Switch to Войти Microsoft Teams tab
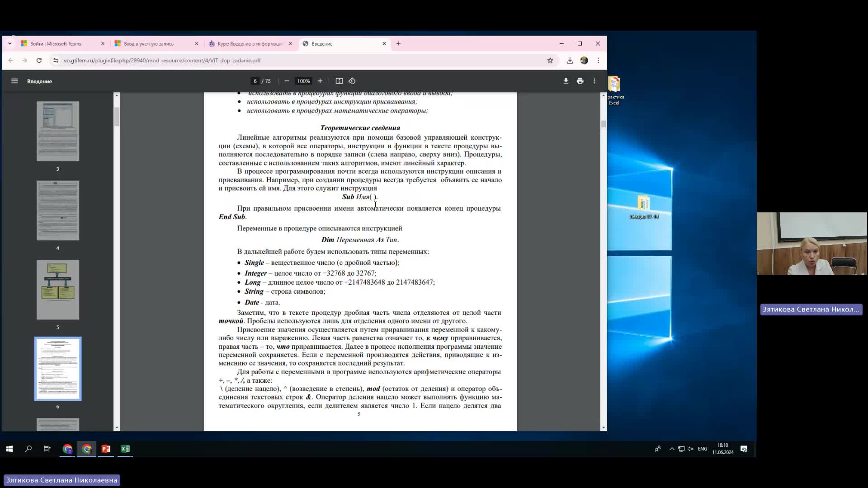 click(x=62, y=43)
